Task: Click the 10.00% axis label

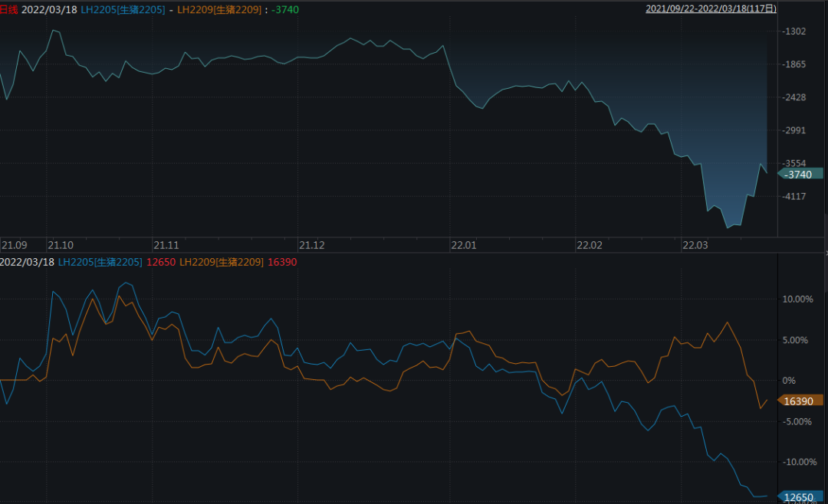Action: [x=797, y=299]
